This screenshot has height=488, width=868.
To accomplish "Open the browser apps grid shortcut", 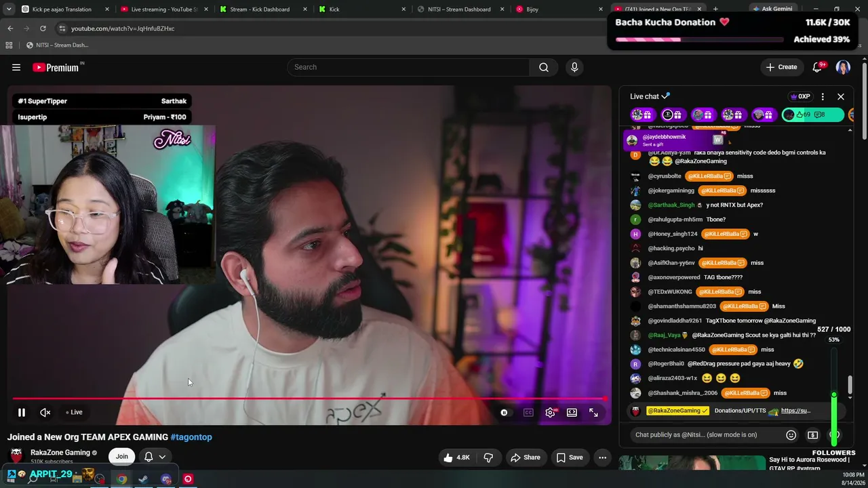I will (9, 45).
